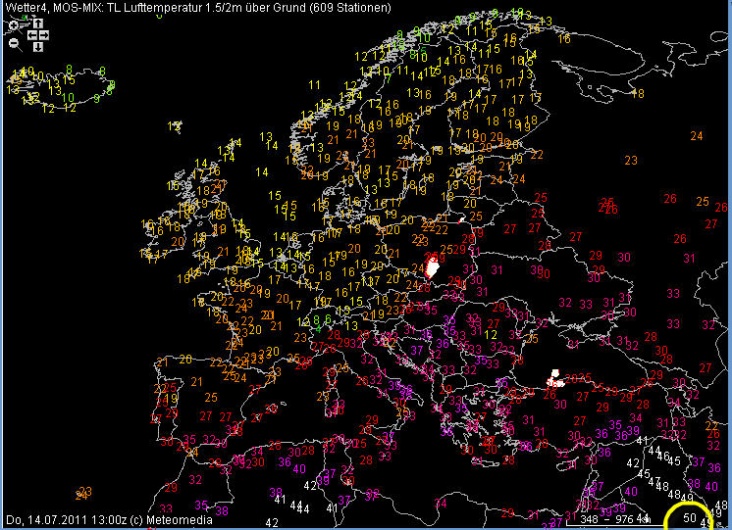Image resolution: width=732 pixels, height=530 pixels.
Task: Select the purple '40' value in northern Algeria
Action: pyautogui.click(x=299, y=468)
